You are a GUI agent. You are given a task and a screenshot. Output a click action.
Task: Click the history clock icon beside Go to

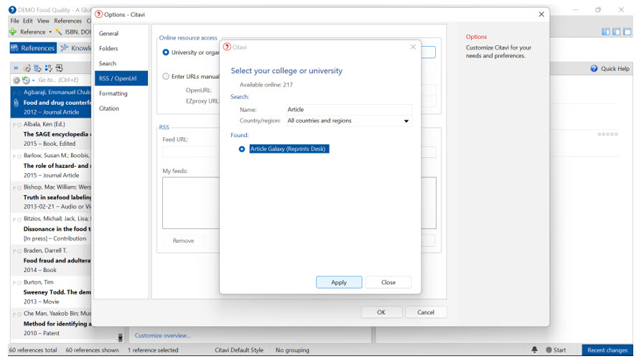tap(26, 80)
